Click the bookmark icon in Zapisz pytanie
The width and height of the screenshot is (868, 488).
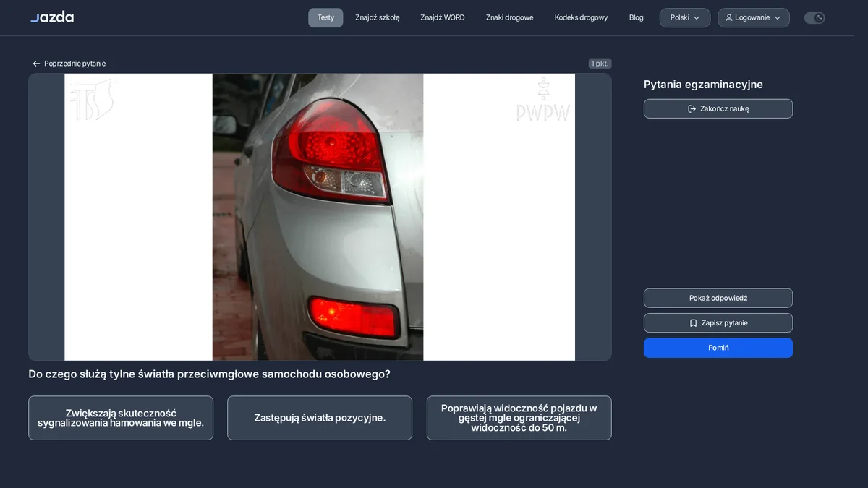693,323
